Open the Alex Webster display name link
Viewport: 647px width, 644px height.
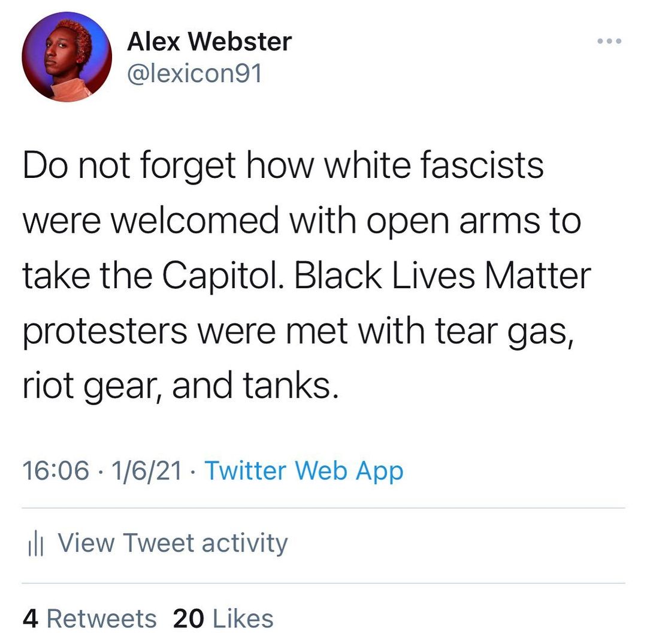click(x=209, y=41)
